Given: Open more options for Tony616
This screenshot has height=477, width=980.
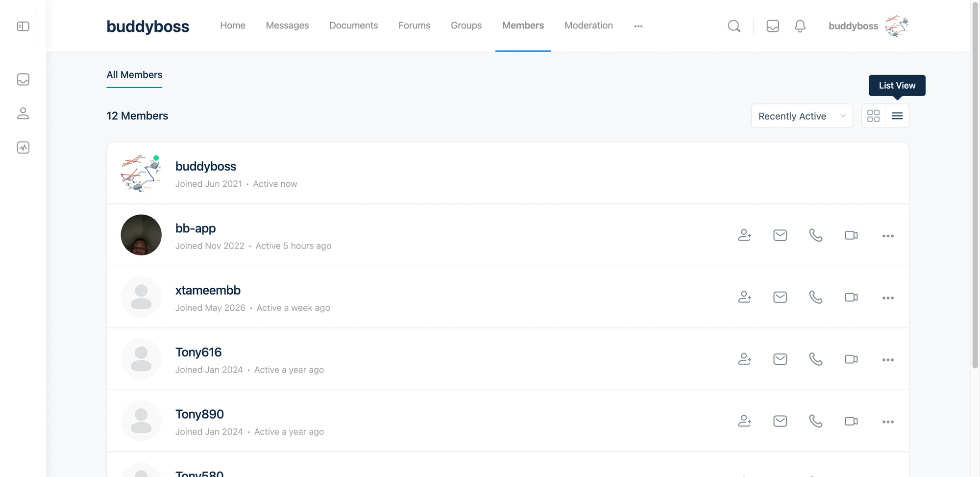Looking at the screenshot, I should (888, 360).
